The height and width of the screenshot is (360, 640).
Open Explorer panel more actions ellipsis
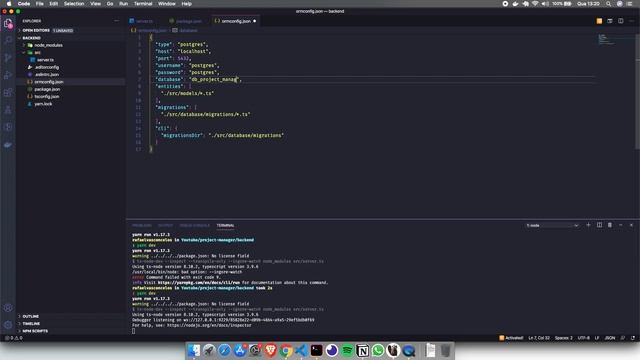tap(116, 21)
